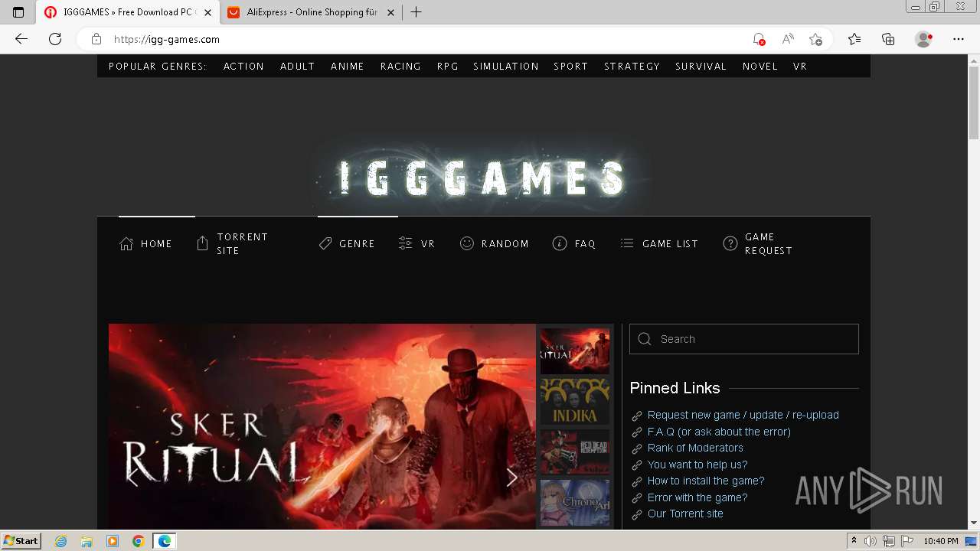View site information lock icon
Viewport: 980px width, 551px height.
pyautogui.click(x=96, y=39)
